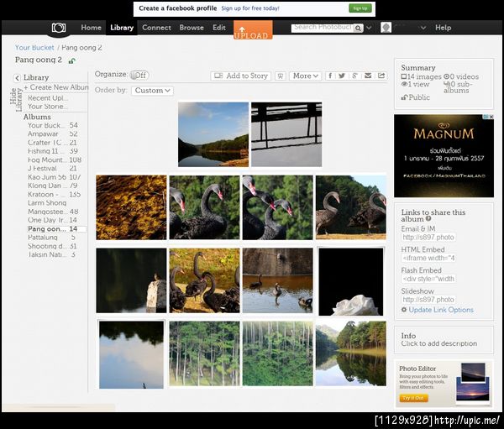Expand the More dropdown
504x429 pixels.
coord(306,76)
